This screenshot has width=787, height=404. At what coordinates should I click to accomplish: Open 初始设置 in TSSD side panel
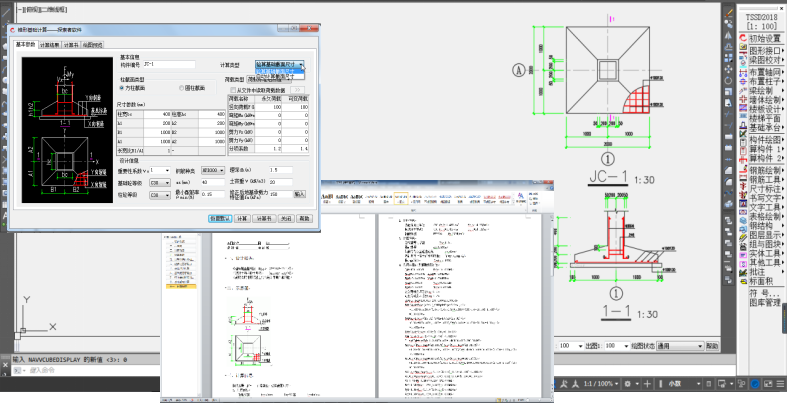764,38
